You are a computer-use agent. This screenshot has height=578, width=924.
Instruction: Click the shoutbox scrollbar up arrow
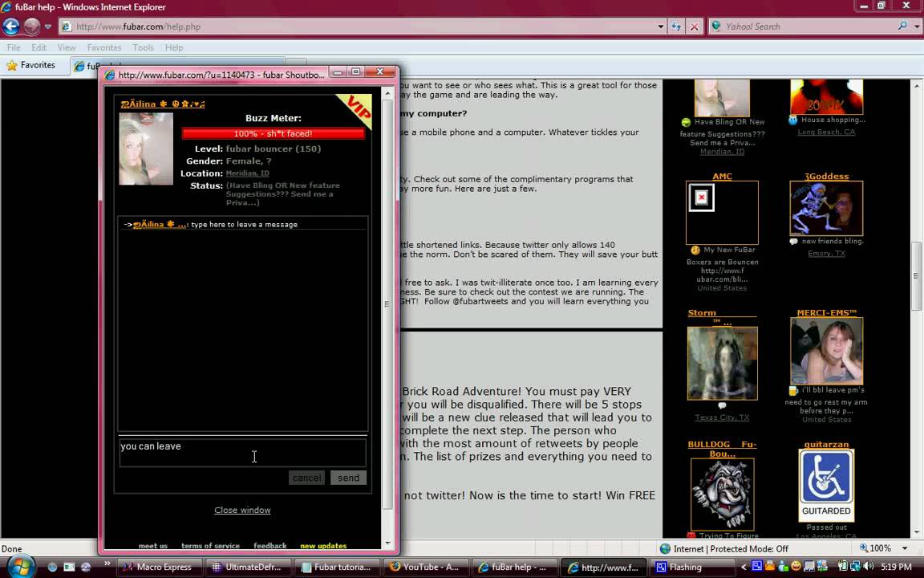[387, 93]
